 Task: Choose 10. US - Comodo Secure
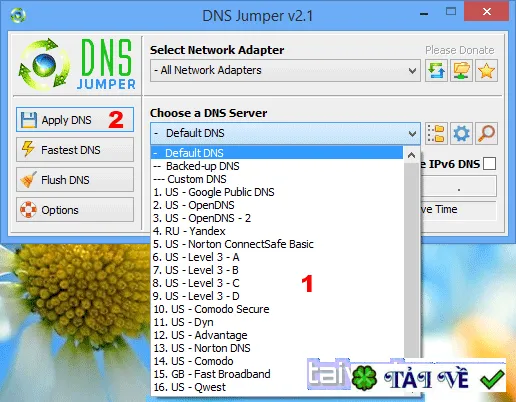click(x=277, y=309)
